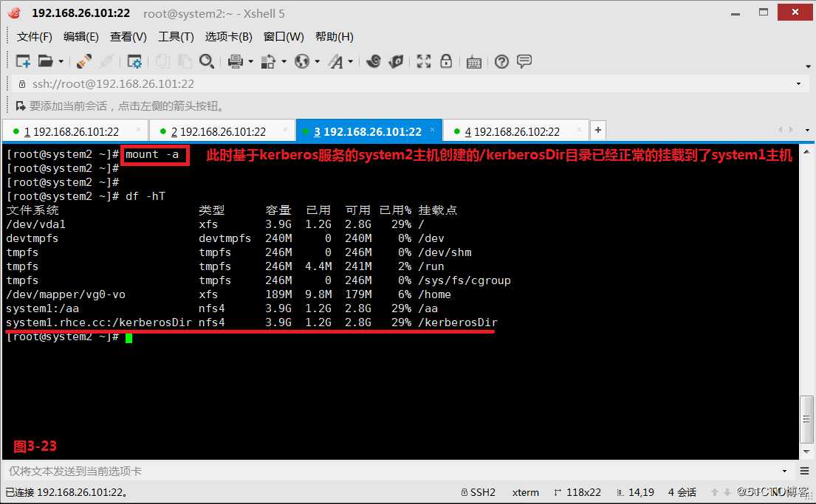The height and width of the screenshot is (504, 816).
Task: Expand the address bar history dropdown
Action: pyautogui.click(x=799, y=83)
